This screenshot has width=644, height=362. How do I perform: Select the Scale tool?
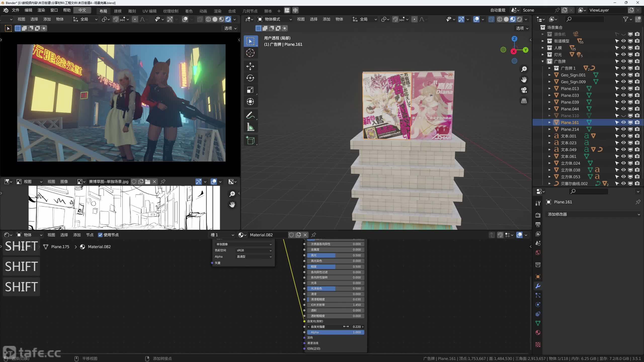point(250,90)
